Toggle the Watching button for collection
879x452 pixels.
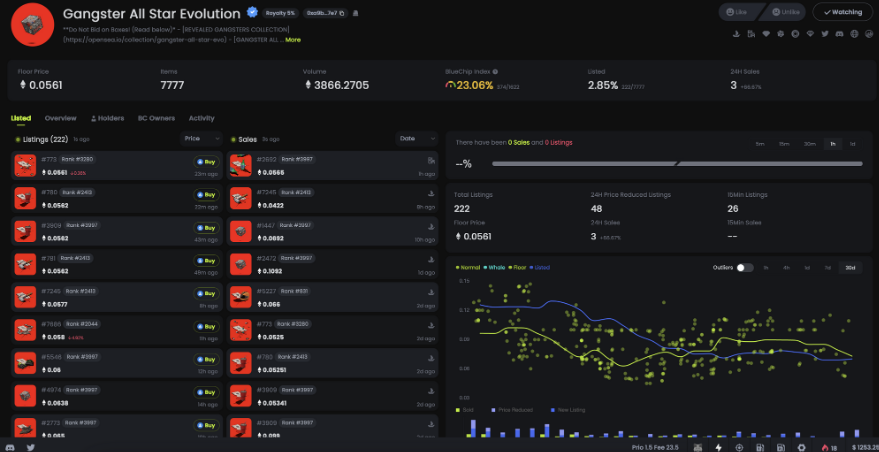pos(842,12)
